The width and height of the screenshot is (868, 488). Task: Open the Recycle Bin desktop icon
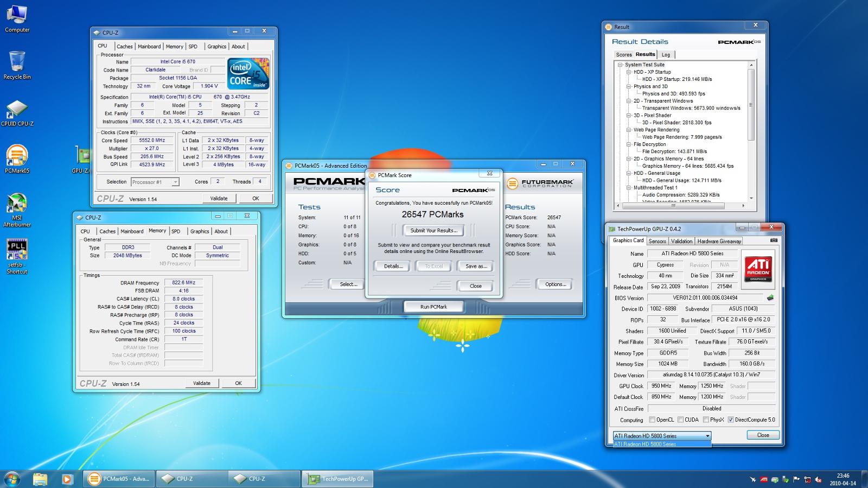pyautogui.click(x=17, y=65)
